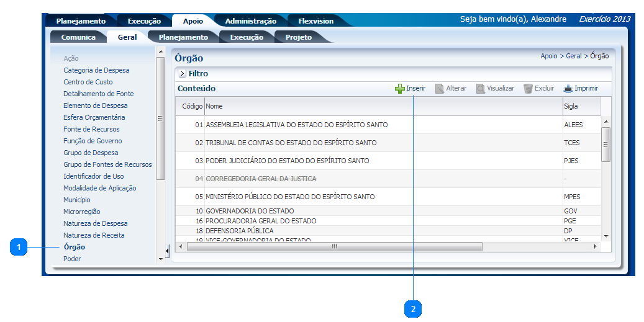Collapse sidebar using the black arrow handle

click(x=167, y=251)
